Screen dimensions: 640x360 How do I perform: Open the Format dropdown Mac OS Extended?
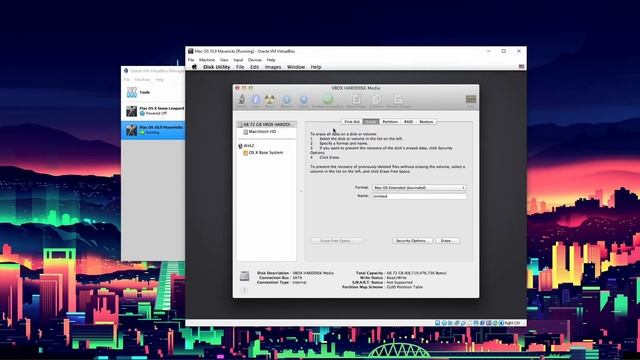point(419,188)
